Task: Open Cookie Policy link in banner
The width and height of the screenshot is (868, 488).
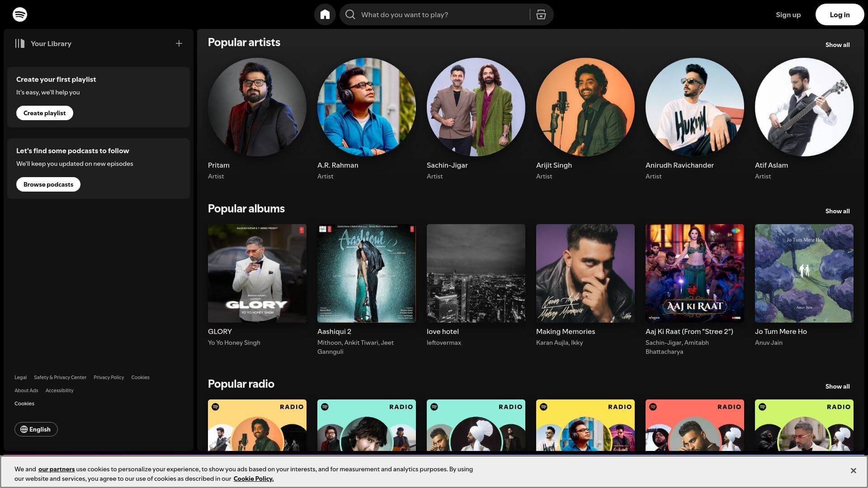Action: pyautogui.click(x=254, y=479)
